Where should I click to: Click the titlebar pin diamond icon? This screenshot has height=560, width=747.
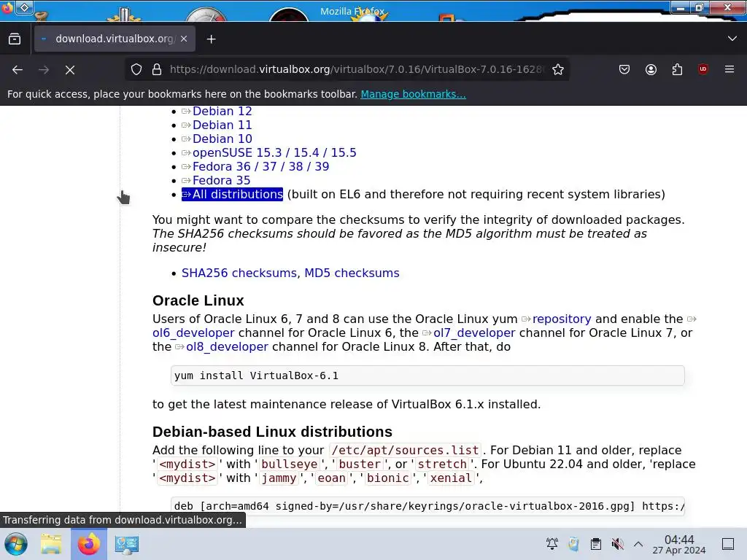click(24, 7)
